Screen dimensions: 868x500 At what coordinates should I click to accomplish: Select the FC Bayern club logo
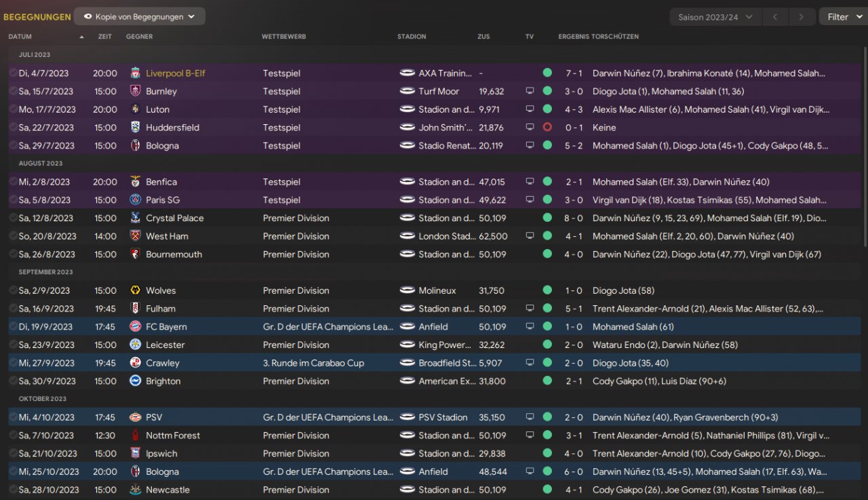tap(136, 327)
